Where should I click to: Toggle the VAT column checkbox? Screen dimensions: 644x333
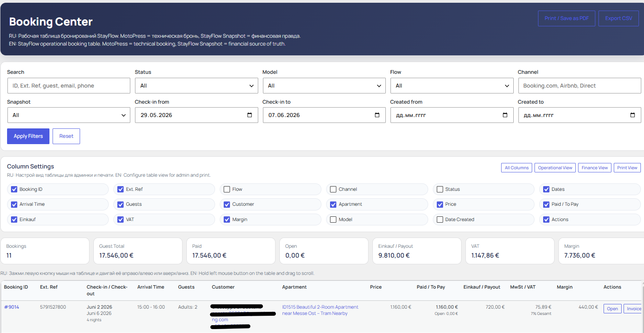coord(120,220)
